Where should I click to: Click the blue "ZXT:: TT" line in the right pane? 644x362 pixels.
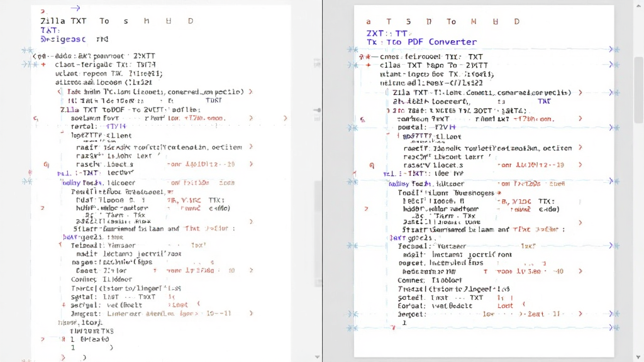(387, 33)
